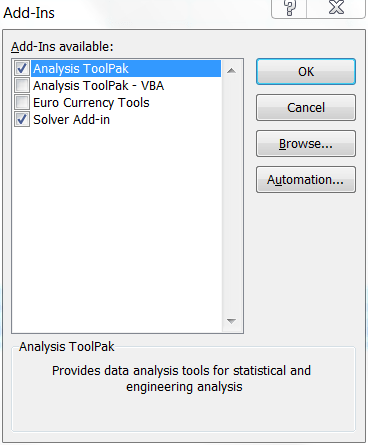Image resolution: width=368 pixels, height=445 pixels.
Task: Select the Analysis ToolPak - VBA row
Action: click(x=126, y=85)
